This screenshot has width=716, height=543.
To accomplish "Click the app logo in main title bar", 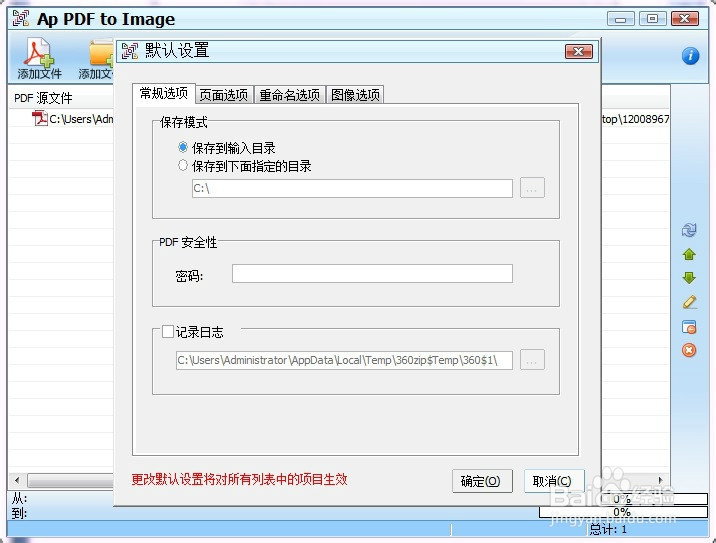I will [x=21, y=18].
